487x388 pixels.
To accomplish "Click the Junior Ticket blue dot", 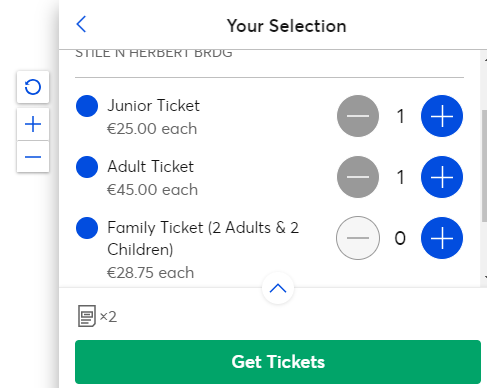I will (x=87, y=106).
